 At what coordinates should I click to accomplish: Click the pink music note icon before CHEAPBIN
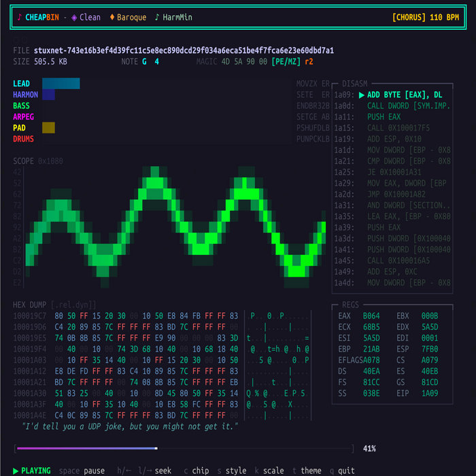pyautogui.click(x=19, y=17)
